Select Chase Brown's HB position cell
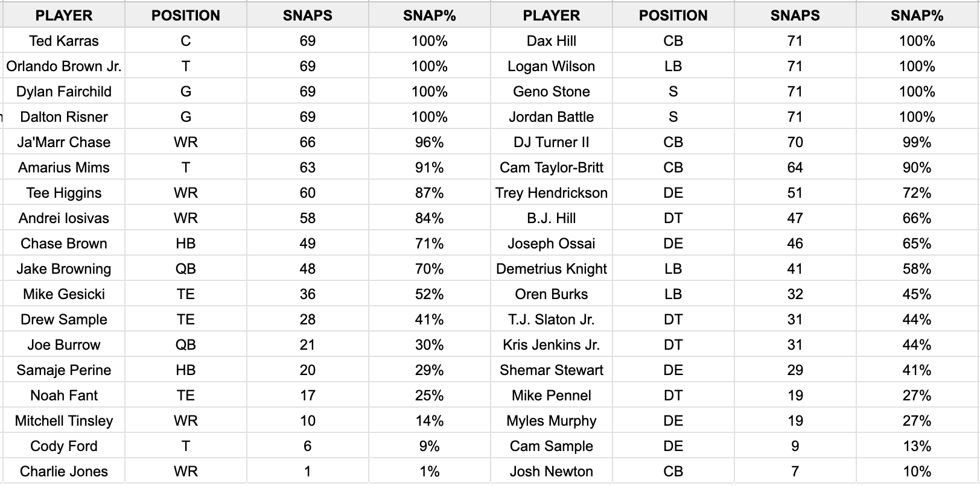 coord(185,244)
